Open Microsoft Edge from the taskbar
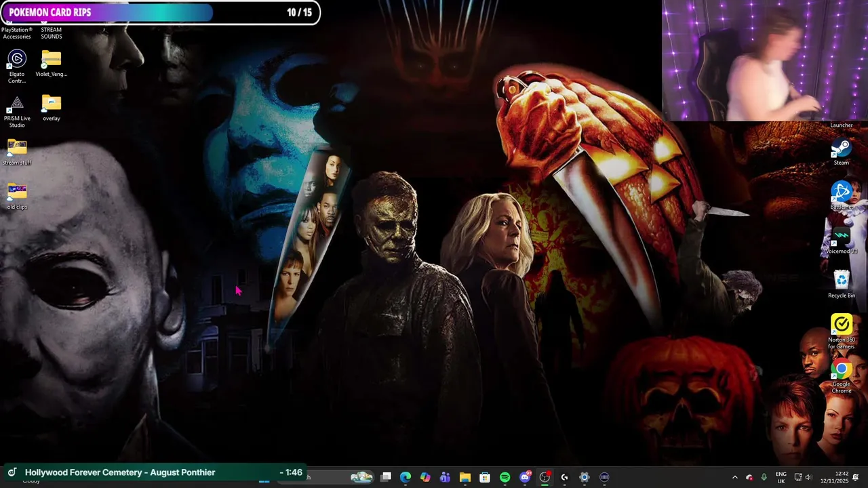The height and width of the screenshot is (488, 868). [406, 477]
